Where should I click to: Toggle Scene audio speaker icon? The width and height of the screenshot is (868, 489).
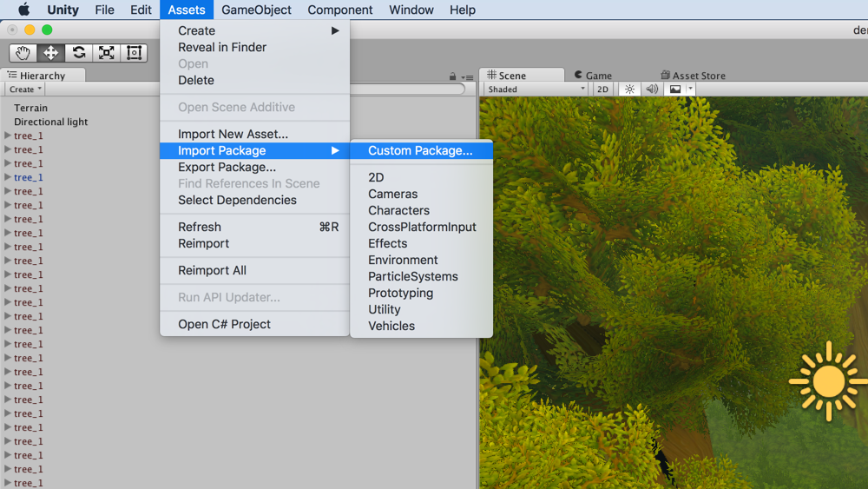click(652, 89)
